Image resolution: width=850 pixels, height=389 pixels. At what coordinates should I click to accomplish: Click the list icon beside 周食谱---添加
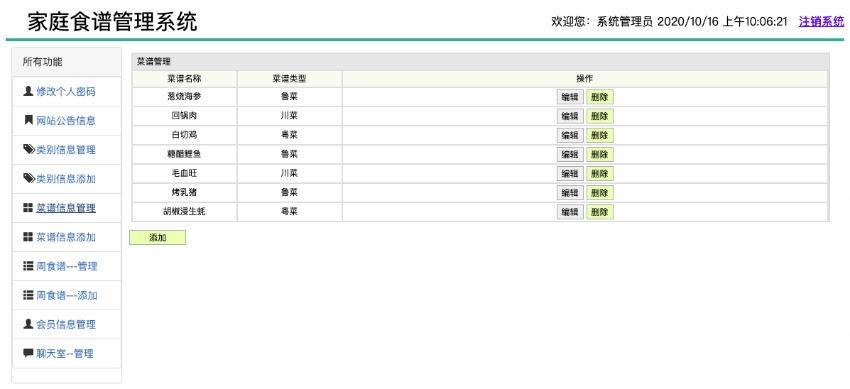(28, 295)
